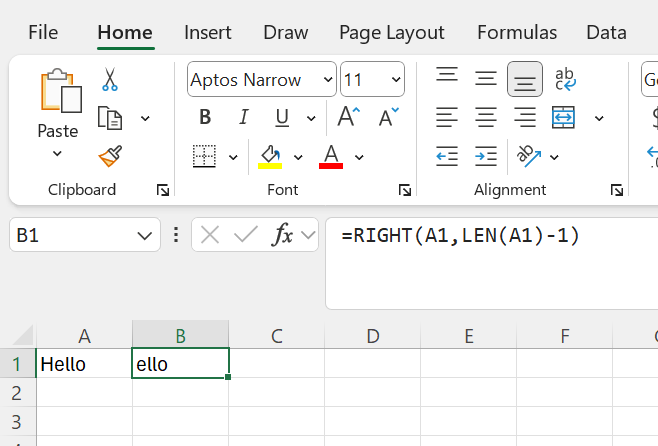The image size is (658, 446).
Task: Click Merge & Center icon
Action: point(563,117)
